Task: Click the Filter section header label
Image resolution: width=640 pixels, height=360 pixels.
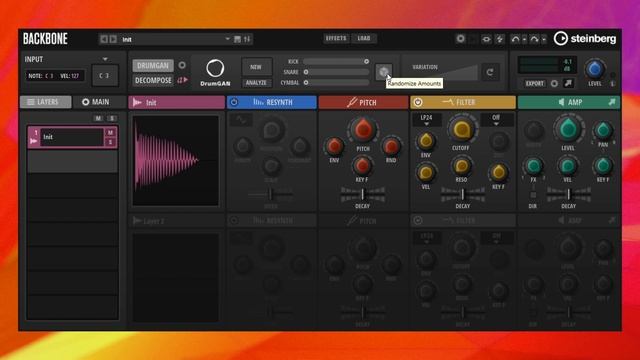Action: (x=465, y=102)
